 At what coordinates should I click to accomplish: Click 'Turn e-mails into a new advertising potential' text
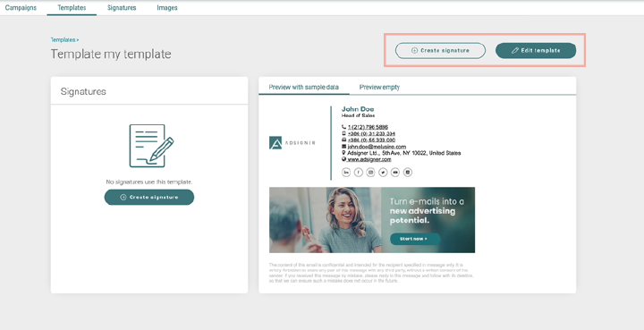tap(427, 211)
